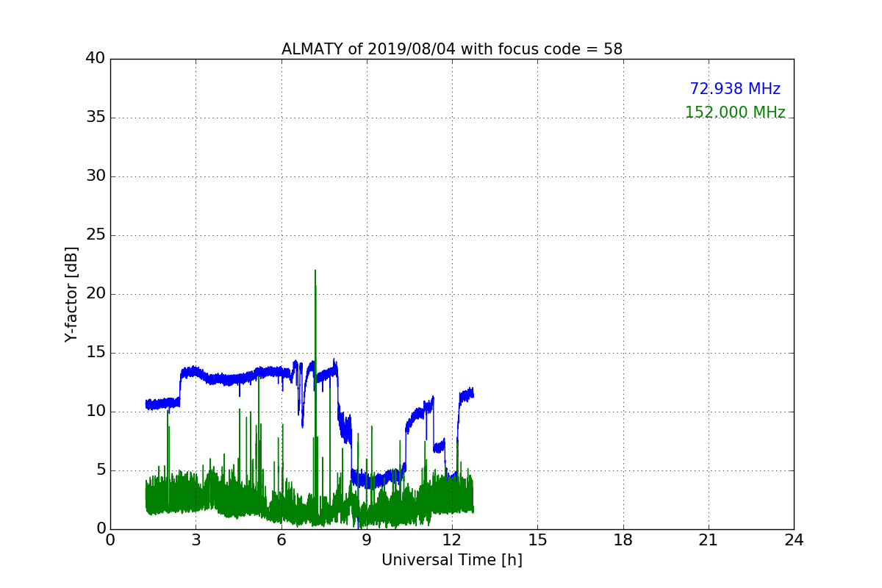Click the x-axis tick label '18'

pyautogui.click(x=623, y=539)
